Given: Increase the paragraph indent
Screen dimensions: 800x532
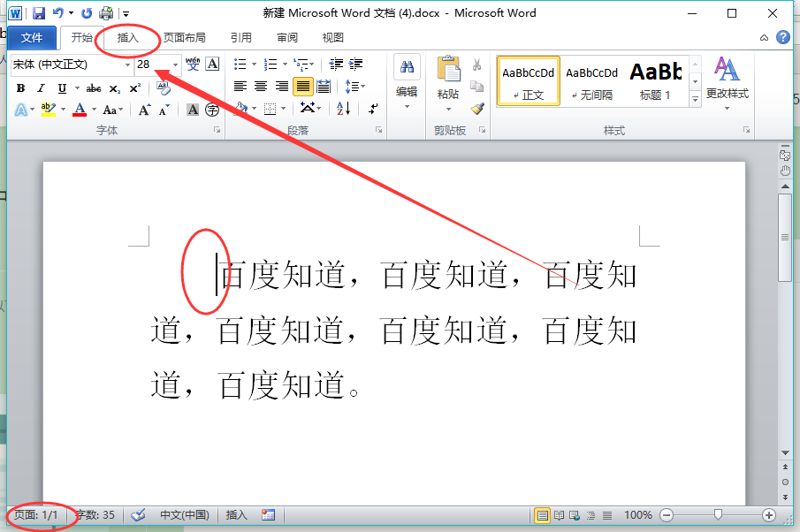Looking at the screenshot, I should click(x=355, y=65).
